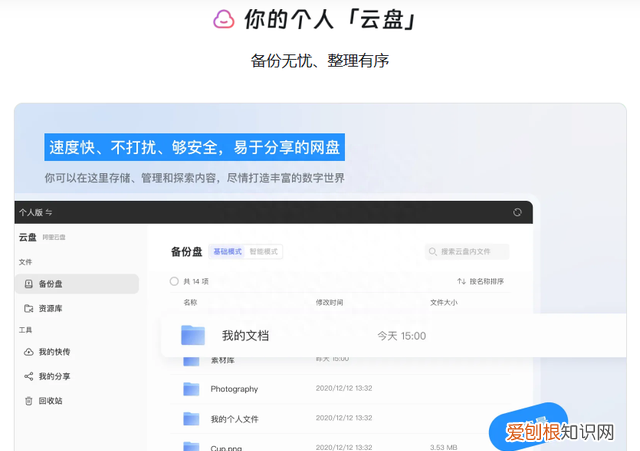Viewport: 640px width, 451px height.
Task: Click the 你可以在这里存储 description line
Action: (x=194, y=178)
